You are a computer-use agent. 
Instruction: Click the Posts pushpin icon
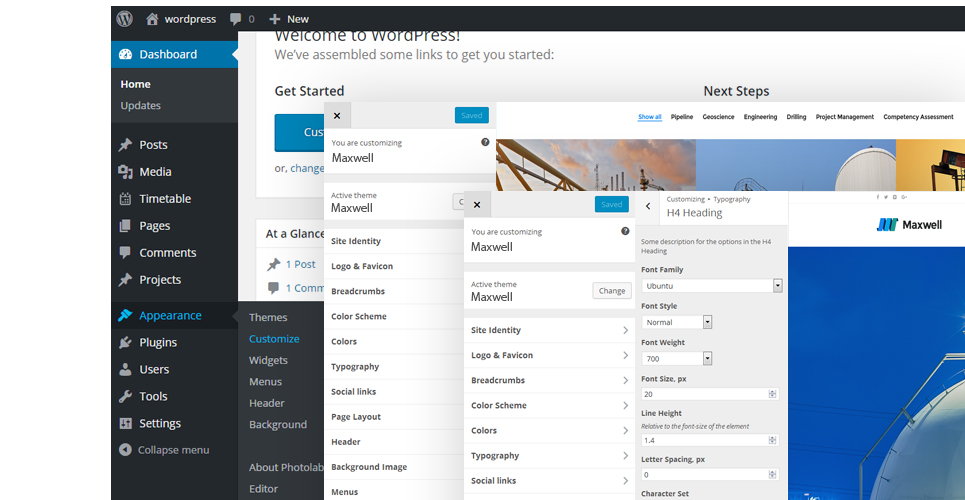[x=126, y=145]
